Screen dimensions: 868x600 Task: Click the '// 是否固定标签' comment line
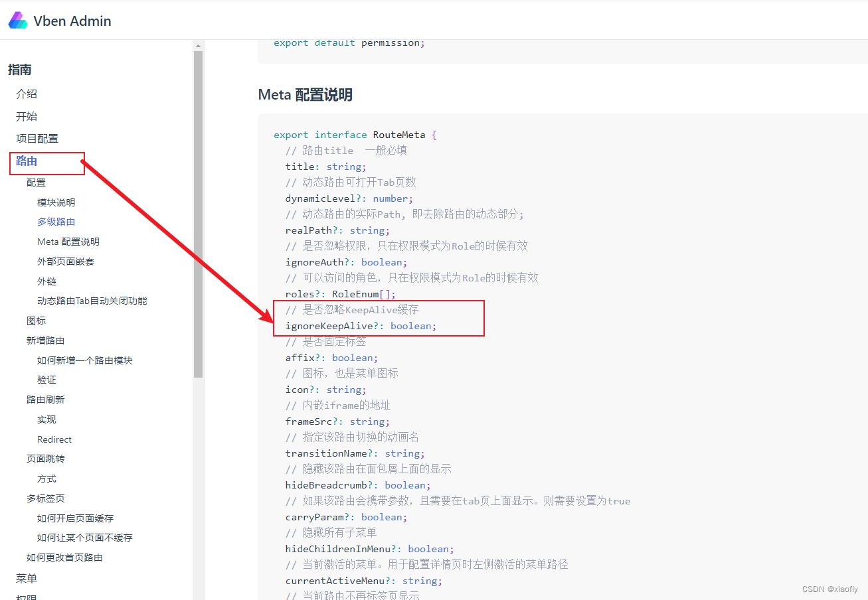pos(325,342)
